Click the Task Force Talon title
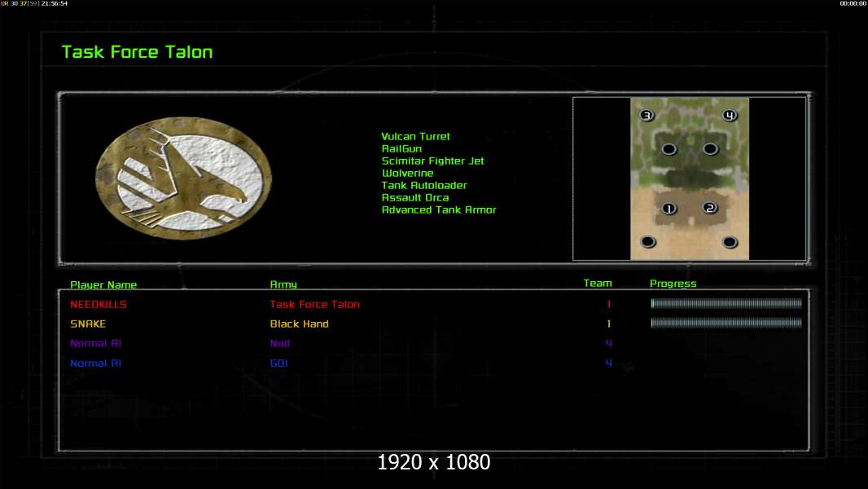Viewport: 868px width, 489px height. click(x=138, y=52)
